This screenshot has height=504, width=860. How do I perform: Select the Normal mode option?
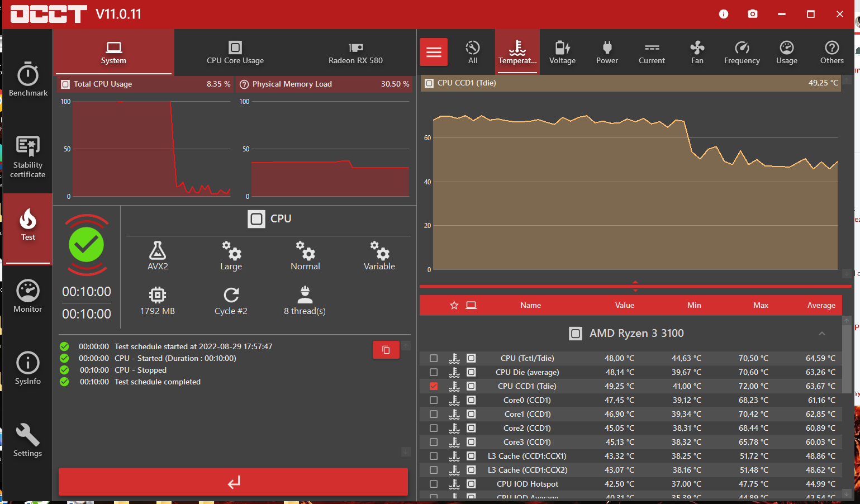pos(305,256)
